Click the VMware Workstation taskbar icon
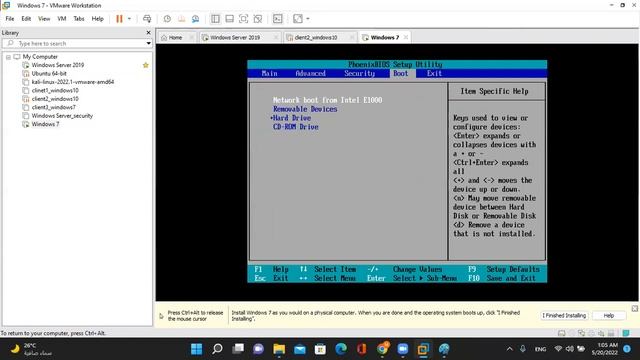This screenshot has width=640, height=360. click(x=423, y=349)
